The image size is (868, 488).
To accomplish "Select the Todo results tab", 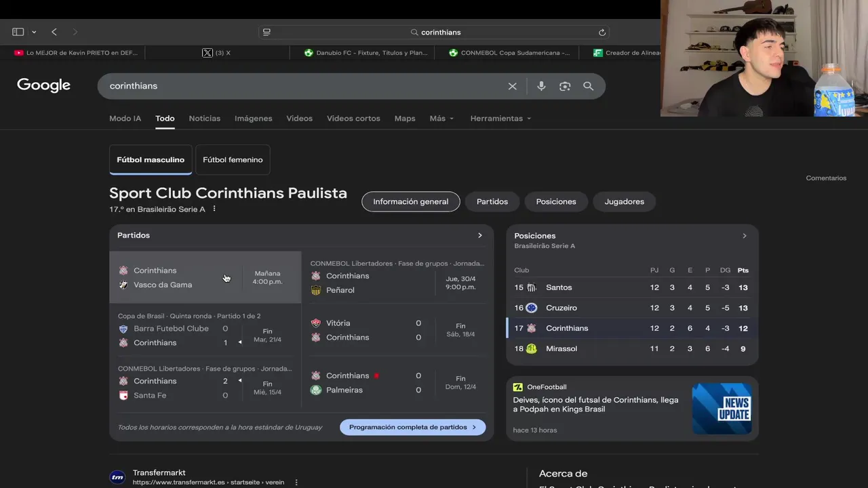I will click(165, 118).
